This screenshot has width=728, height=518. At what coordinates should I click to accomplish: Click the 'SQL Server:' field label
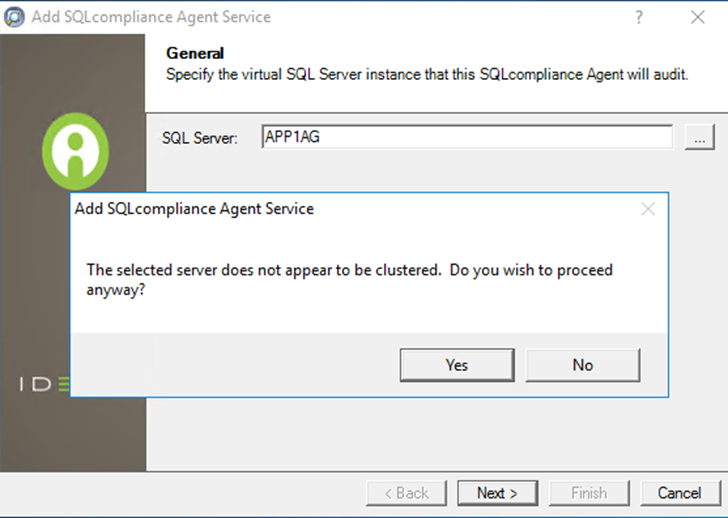(200, 138)
